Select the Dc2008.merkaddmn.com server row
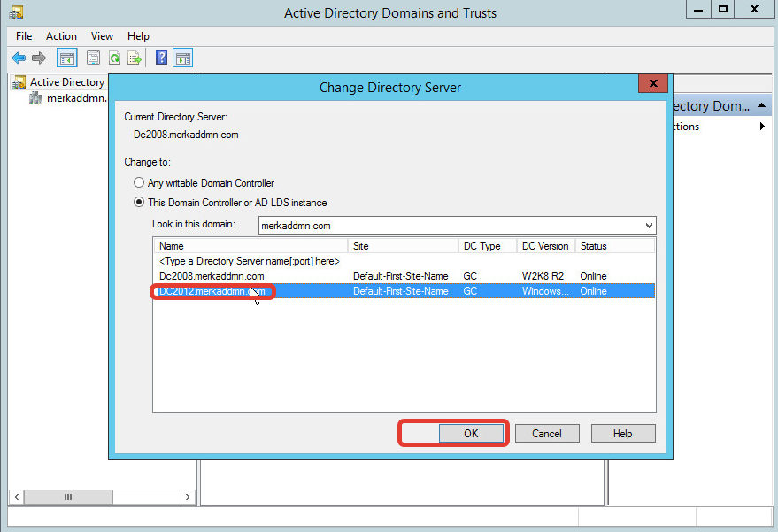Image resolution: width=778 pixels, height=532 pixels. [x=404, y=276]
